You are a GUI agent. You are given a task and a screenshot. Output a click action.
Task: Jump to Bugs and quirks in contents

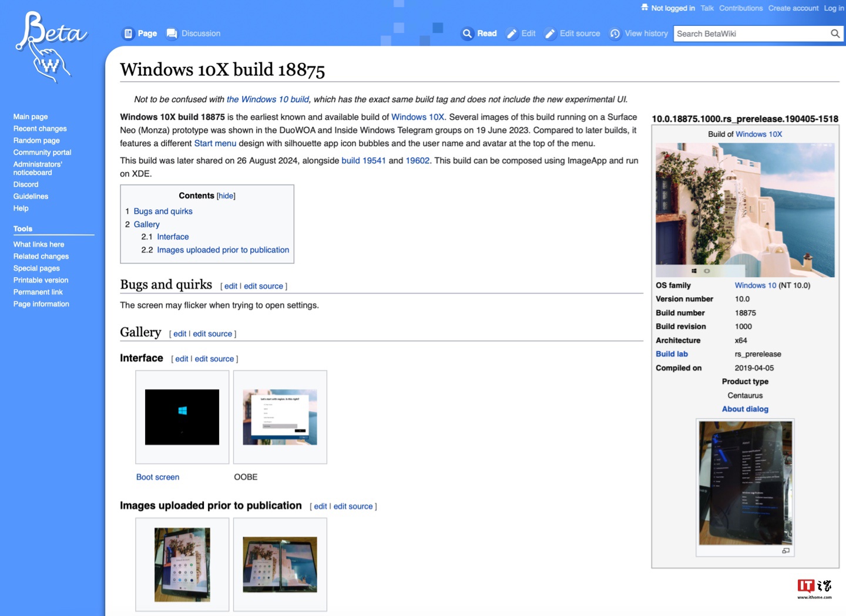click(x=163, y=211)
